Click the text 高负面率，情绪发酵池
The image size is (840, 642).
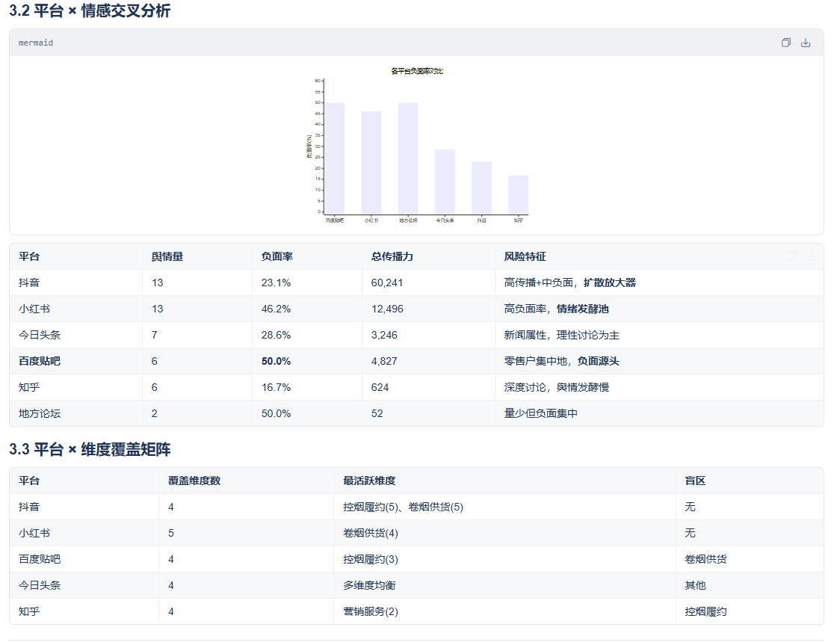click(557, 309)
